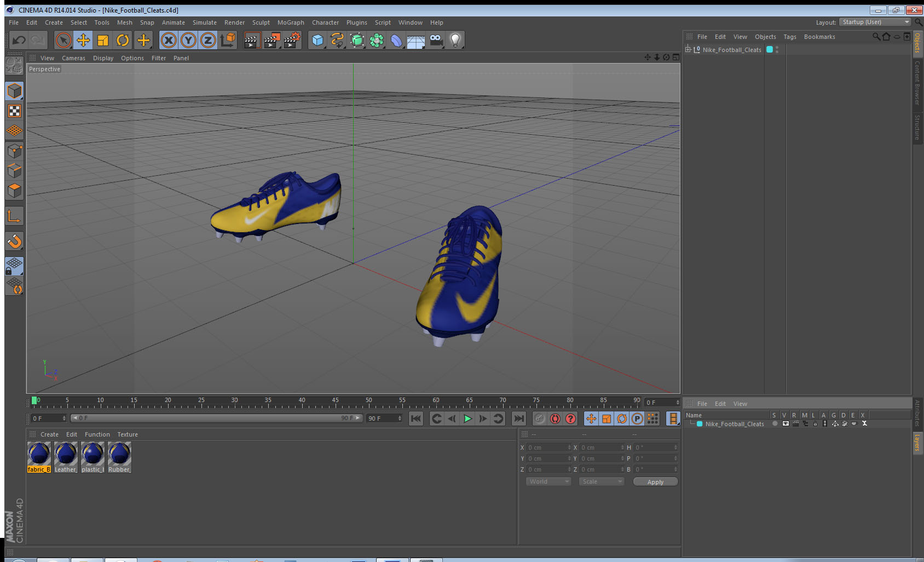Toggle the X axis lock
The width and height of the screenshot is (924, 562).
pos(169,40)
